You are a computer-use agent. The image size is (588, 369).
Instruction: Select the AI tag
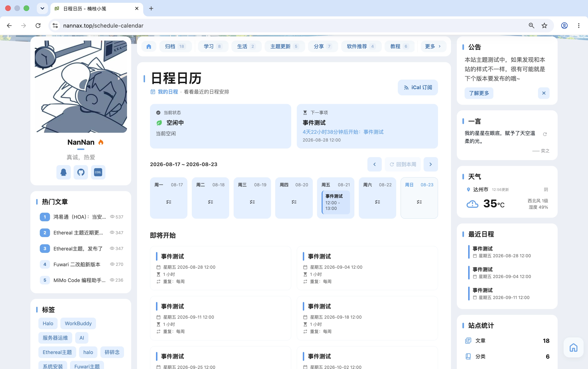pyautogui.click(x=82, y=338)
